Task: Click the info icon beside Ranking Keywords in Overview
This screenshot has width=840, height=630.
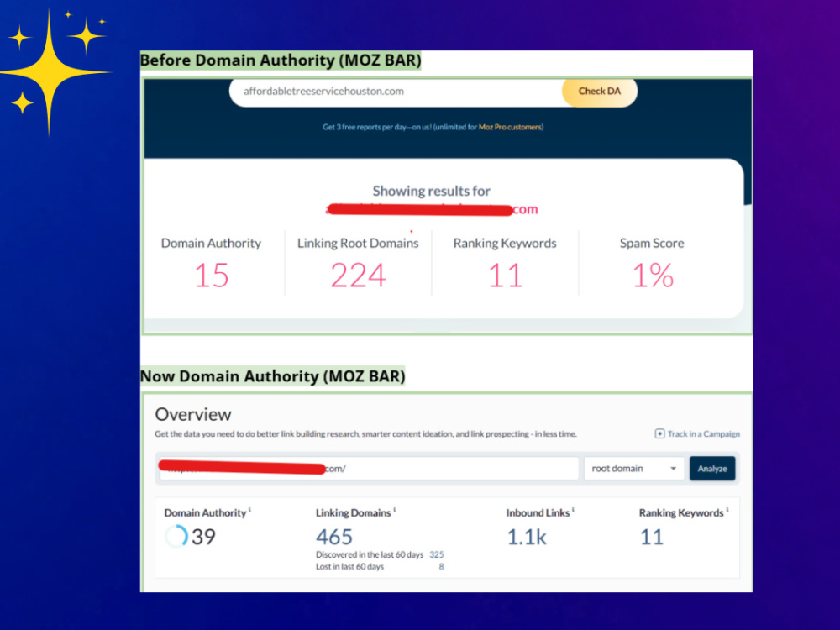Action: 727,510
